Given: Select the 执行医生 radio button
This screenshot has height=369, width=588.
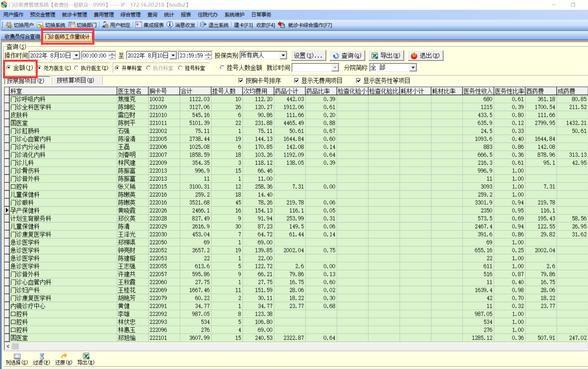Looking at the screenshot, I should pyautogui.click(x=77, y=68).
